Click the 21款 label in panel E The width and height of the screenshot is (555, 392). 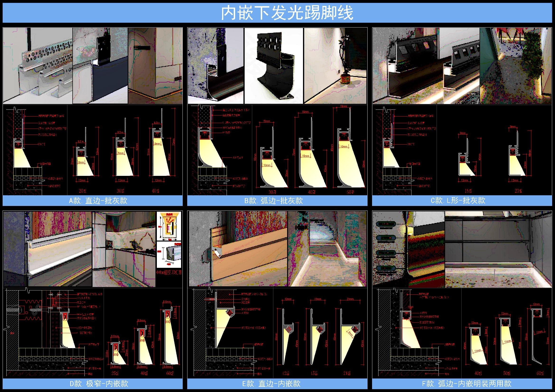(347, 373)
